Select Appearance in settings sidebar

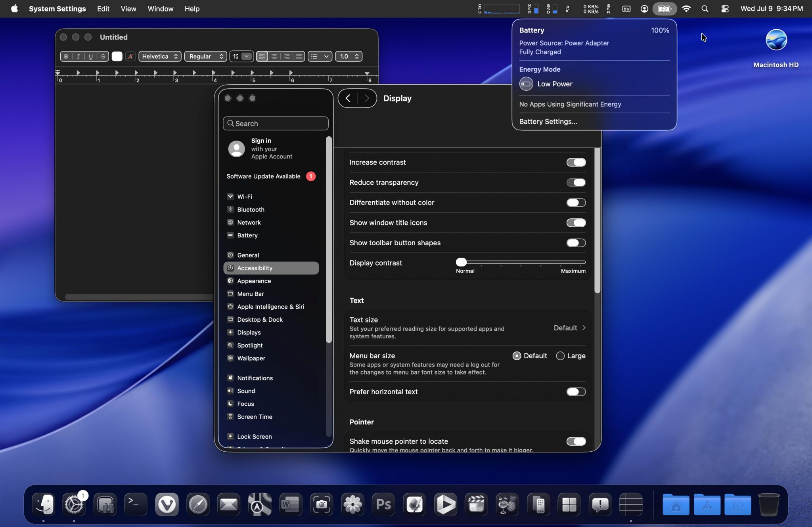(254, 281)
